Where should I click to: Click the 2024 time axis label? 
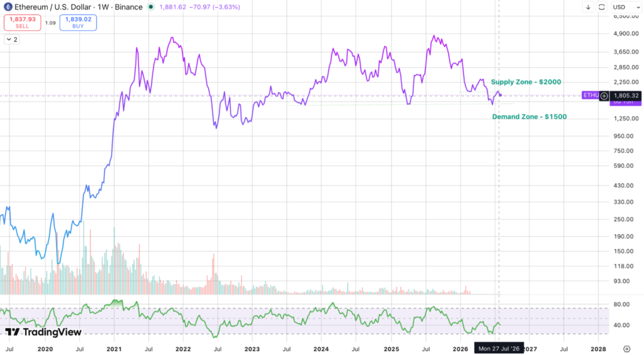pos(321,349)
